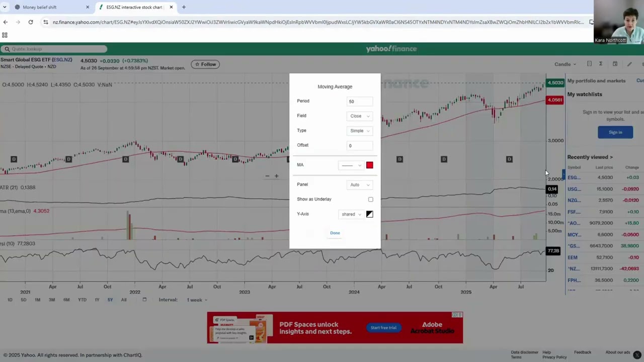The width and height of the screenshot is (644, 362).
Task: Click the custom date range calendar icon
Action: pos(144,300)
